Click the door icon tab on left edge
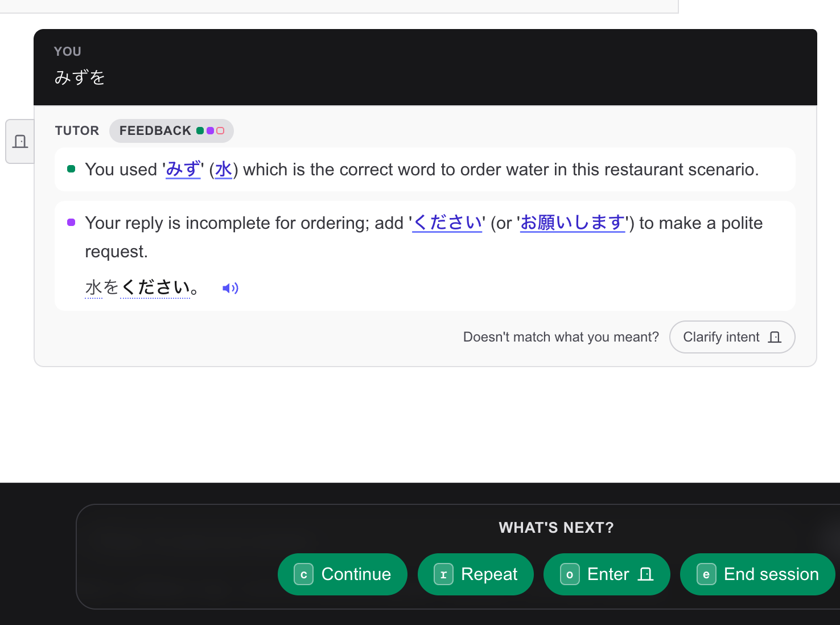 [20, 141]
